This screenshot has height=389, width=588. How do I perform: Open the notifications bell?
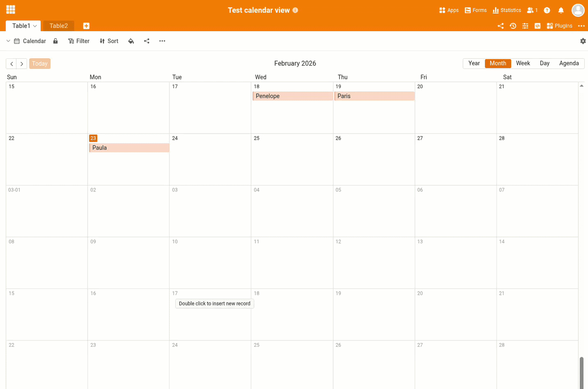point(561,10)
